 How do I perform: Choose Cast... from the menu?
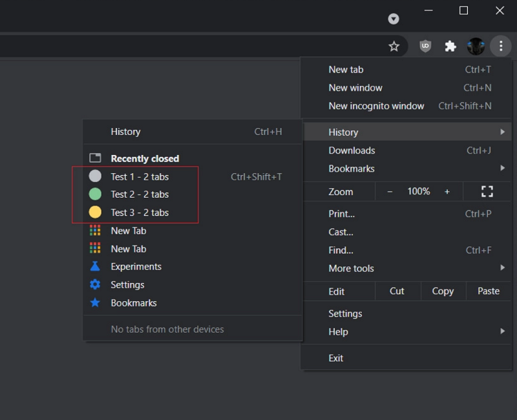406,232
